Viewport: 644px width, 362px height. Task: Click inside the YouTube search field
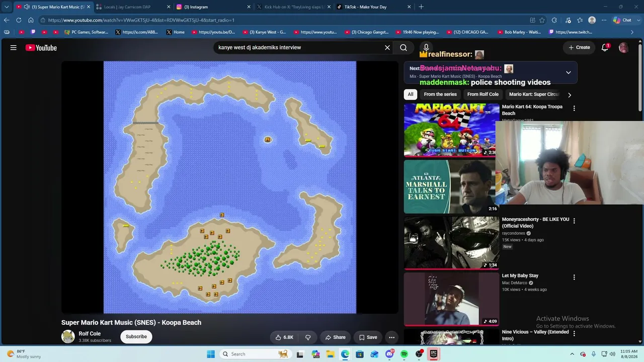coord(299,48)
